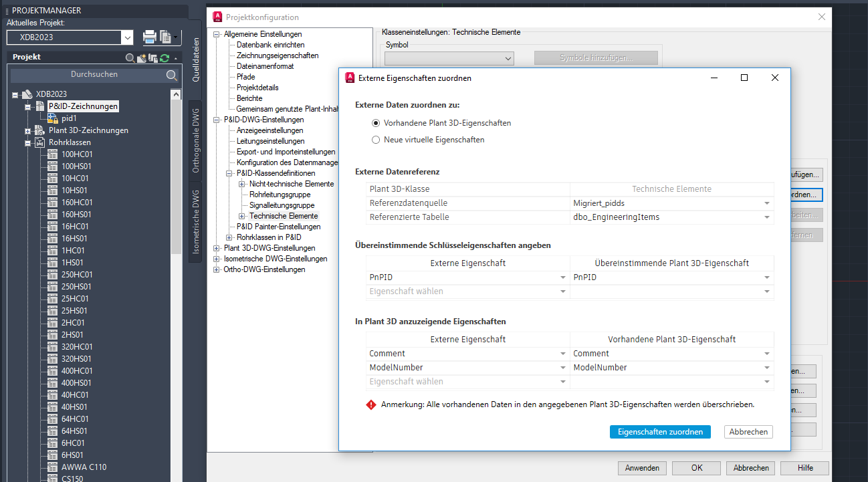Screen dimensions: 868x482
Task: Open the Externe Eigenschaft ModelNumber dropdown
Action: tap(563, 368)
